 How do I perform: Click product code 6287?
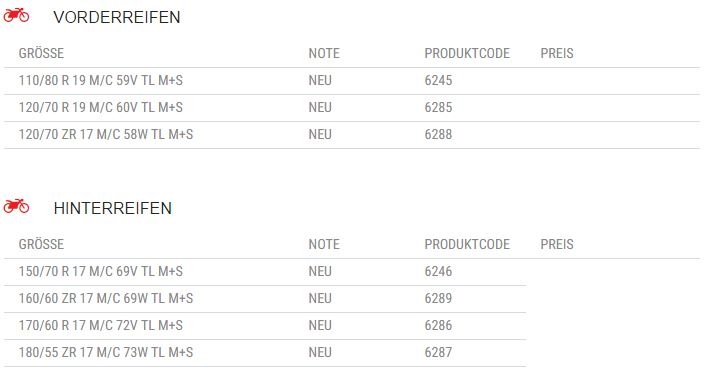438,352
